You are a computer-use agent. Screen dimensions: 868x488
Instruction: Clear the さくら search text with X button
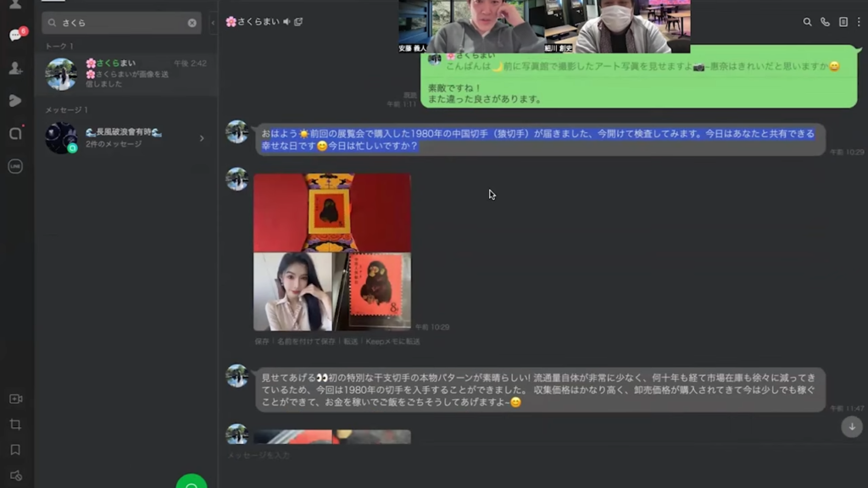[x=192, y=23]
